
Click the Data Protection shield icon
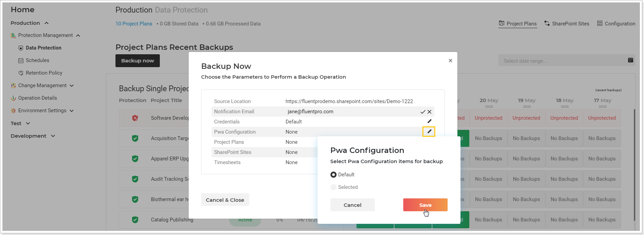click(21, 48)
